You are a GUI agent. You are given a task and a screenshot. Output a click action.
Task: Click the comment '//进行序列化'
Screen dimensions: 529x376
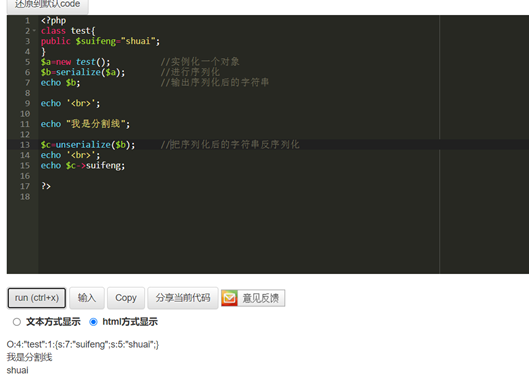point(190,72)
